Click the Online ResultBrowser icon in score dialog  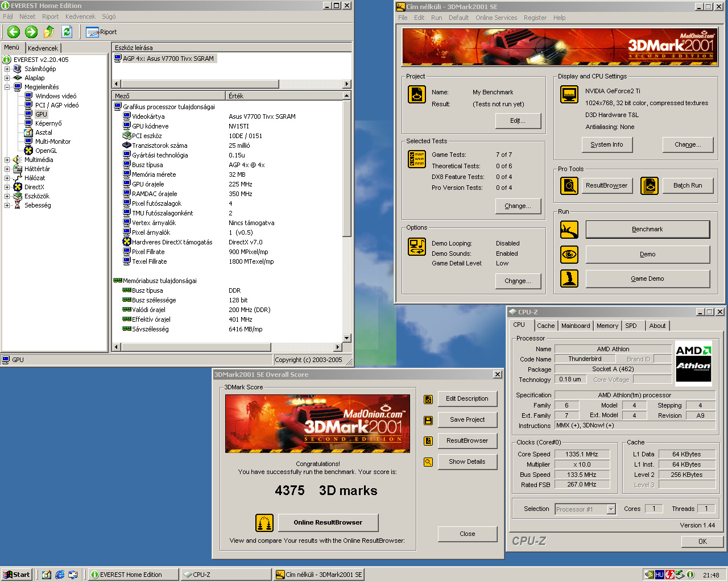[264, 522]
